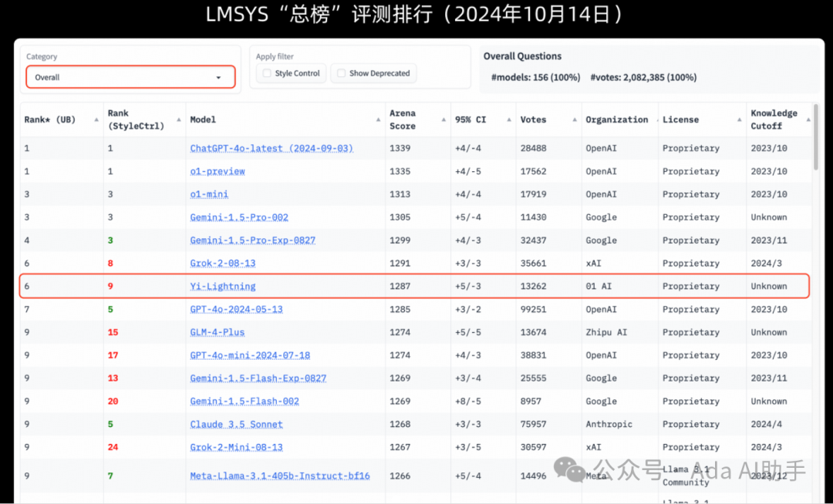Image resolution: width=833 pixels, height=504 pixels.
Task: Sort by Rank* (UB) column arrow
Action: [96, 120]
